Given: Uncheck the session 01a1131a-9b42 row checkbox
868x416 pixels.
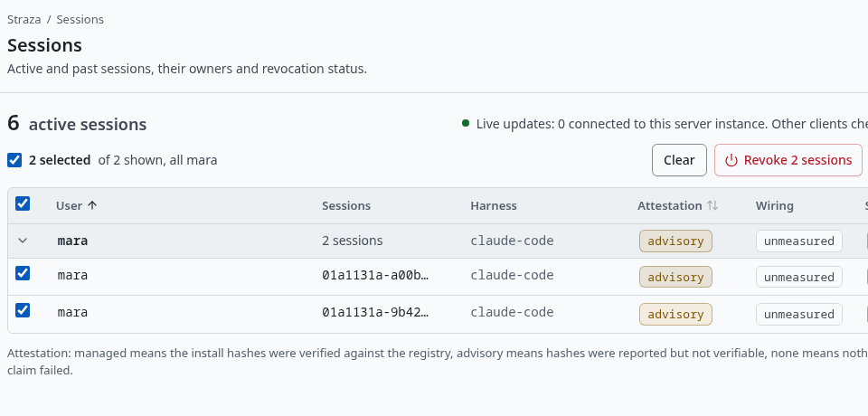Looking at the screenshot, I should click(22, 310).
